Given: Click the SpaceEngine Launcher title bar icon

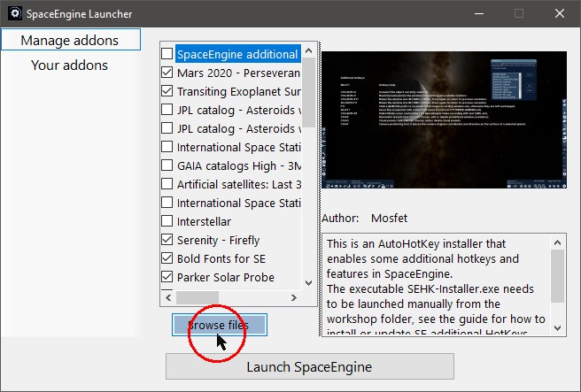Looking at the screenshot, I should 15,13.
